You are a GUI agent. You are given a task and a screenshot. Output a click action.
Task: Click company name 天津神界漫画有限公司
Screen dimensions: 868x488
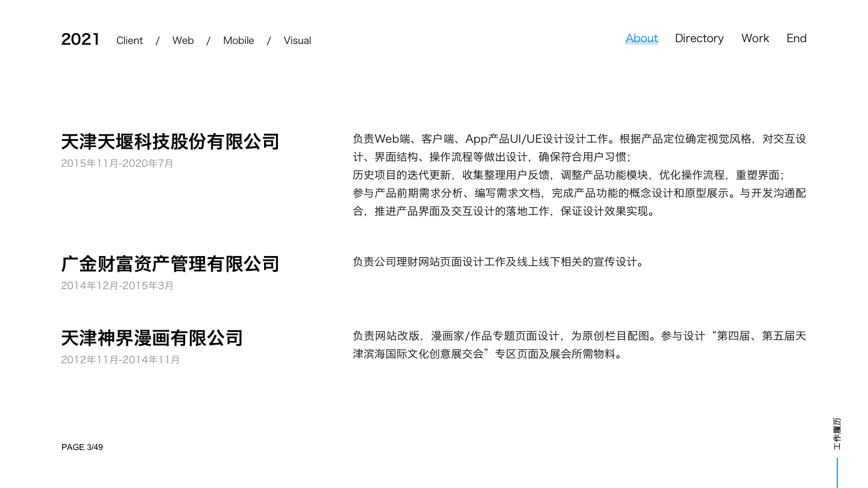click(152, 338)
